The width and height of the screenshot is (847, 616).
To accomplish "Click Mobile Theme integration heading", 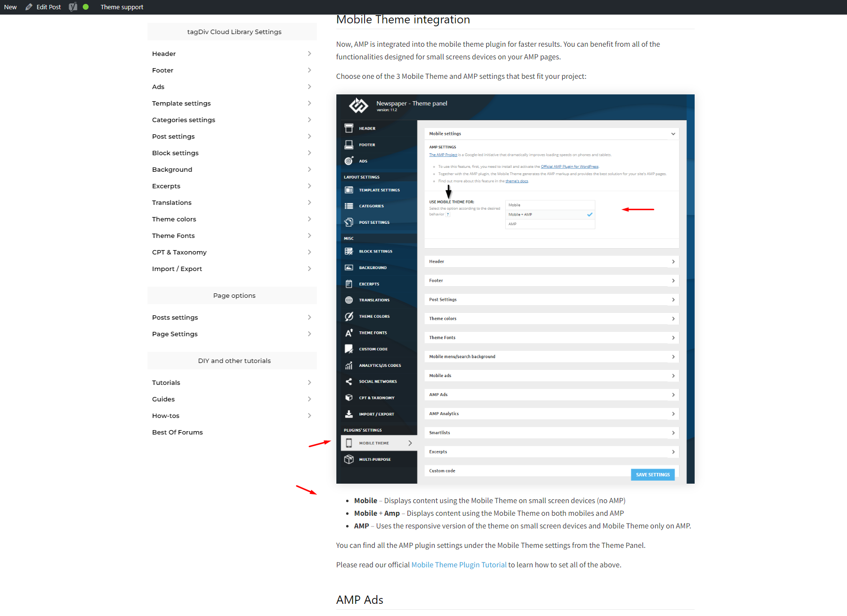I will (403, 19).
